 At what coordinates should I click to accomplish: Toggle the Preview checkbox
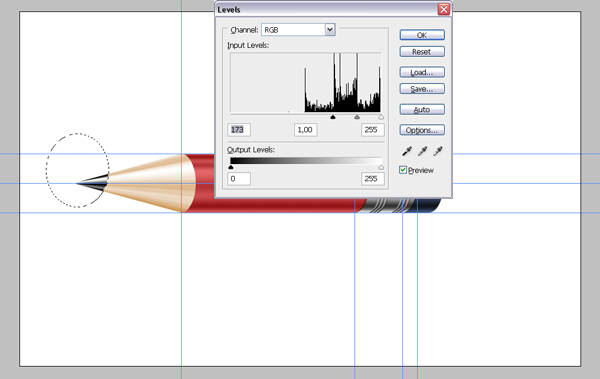[x=403, y=170]
